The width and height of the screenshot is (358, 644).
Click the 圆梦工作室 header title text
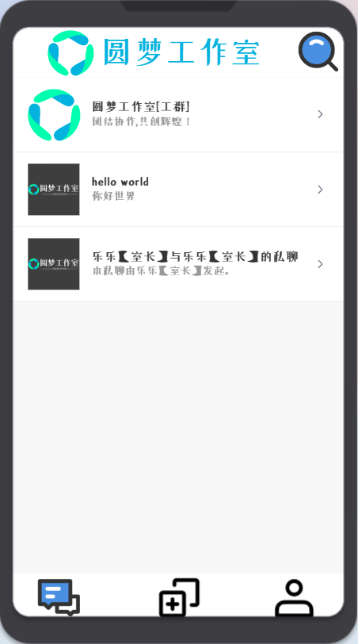pyautogui.click(x=181, y=52)
